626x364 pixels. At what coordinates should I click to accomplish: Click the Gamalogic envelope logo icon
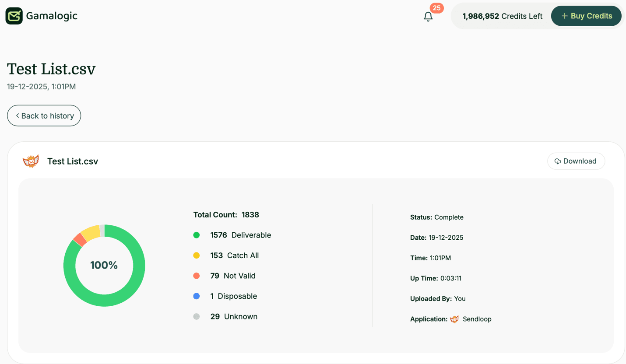coord(14,16)
